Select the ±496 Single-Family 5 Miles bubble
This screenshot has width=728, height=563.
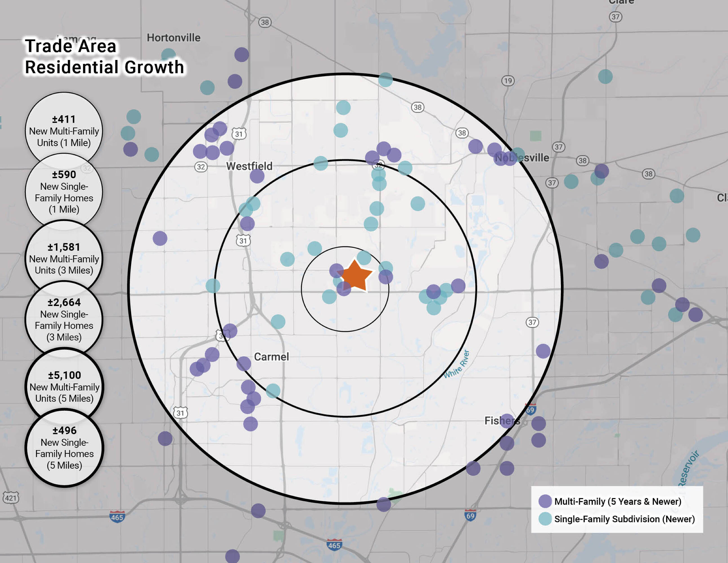(64, 448)
